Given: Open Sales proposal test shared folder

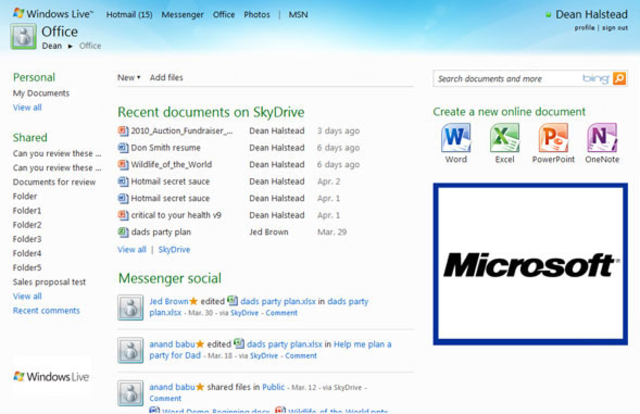Looking at the screenshot, I should point(49,282).
